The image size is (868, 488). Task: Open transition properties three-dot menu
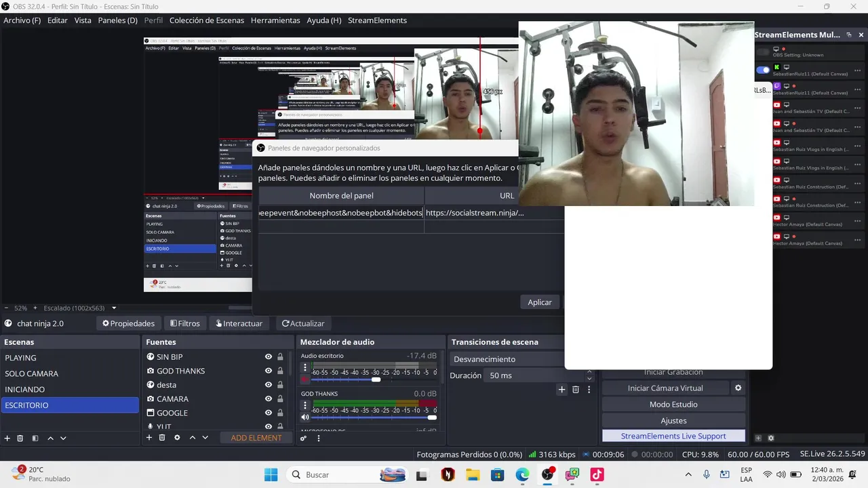(589, 389)
